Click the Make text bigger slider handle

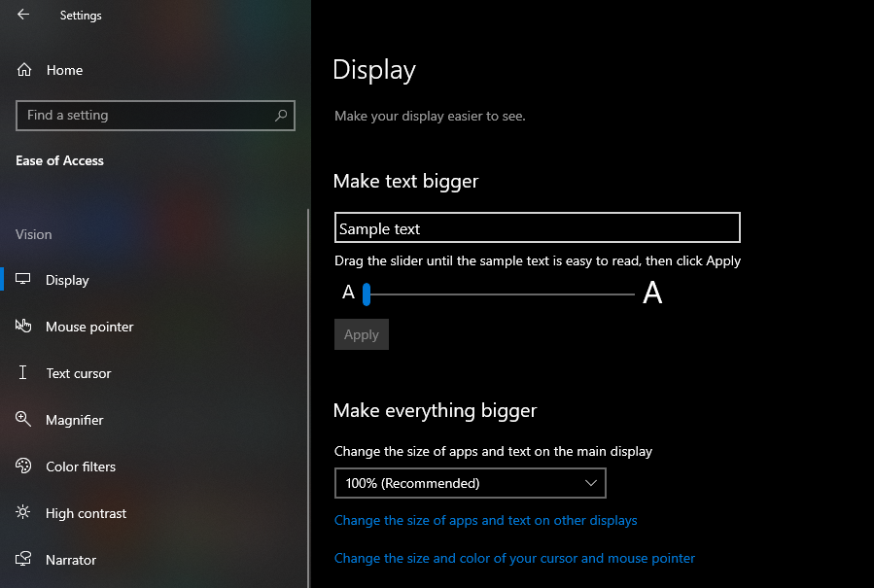click(x=367, y=293)
